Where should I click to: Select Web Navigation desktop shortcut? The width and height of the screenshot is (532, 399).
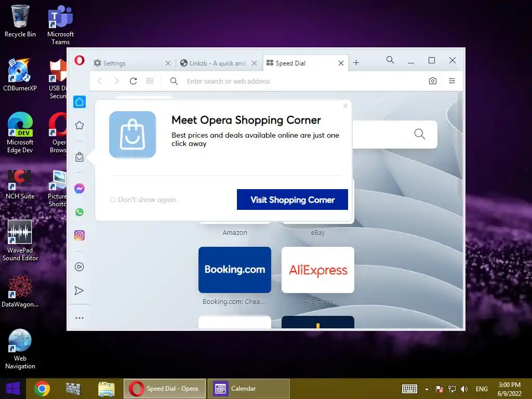20,349
